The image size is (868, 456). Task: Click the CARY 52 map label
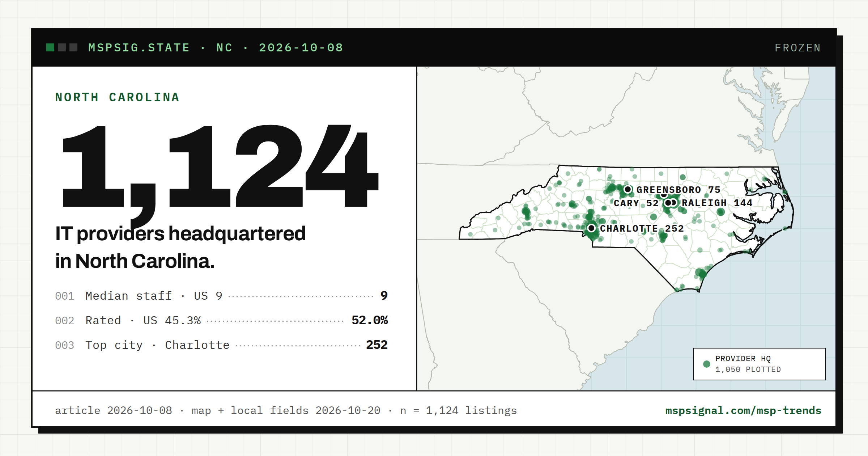(636, 203)
